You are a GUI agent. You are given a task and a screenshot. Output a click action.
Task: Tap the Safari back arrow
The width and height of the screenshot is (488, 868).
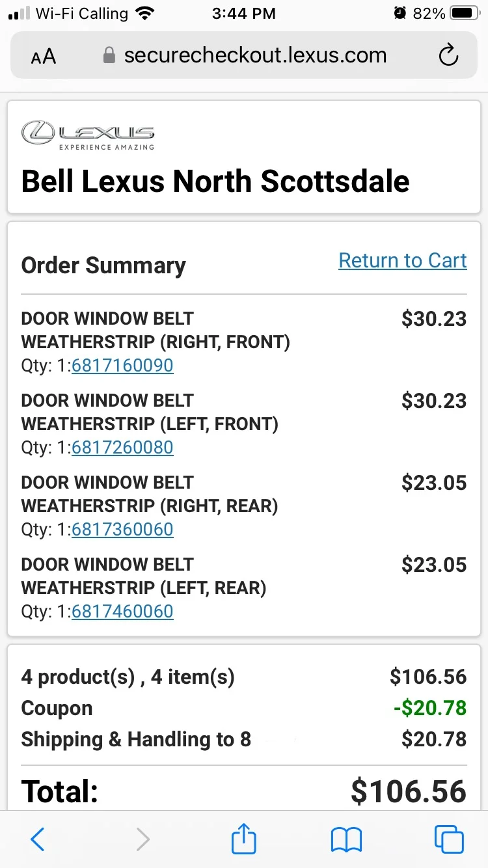(38, 839)
